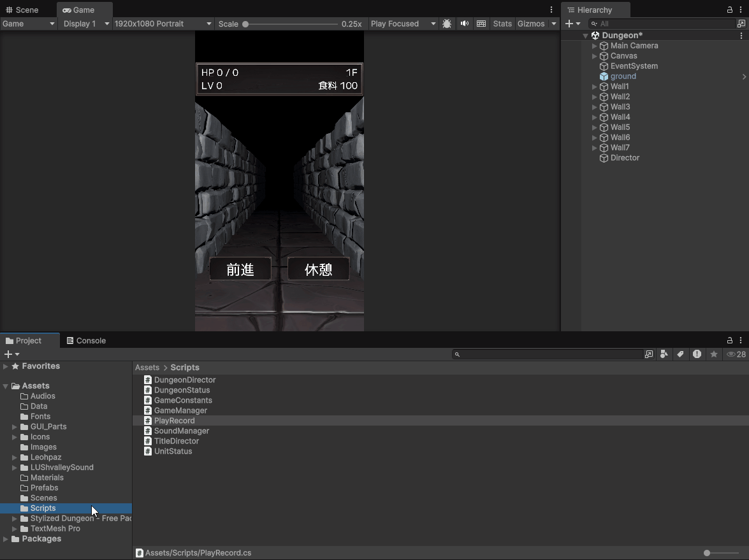Image resolution: width=749 pixels, height=560 pixels.
Task: Click the Search by Type icon
Action: (x=664, y=354)
